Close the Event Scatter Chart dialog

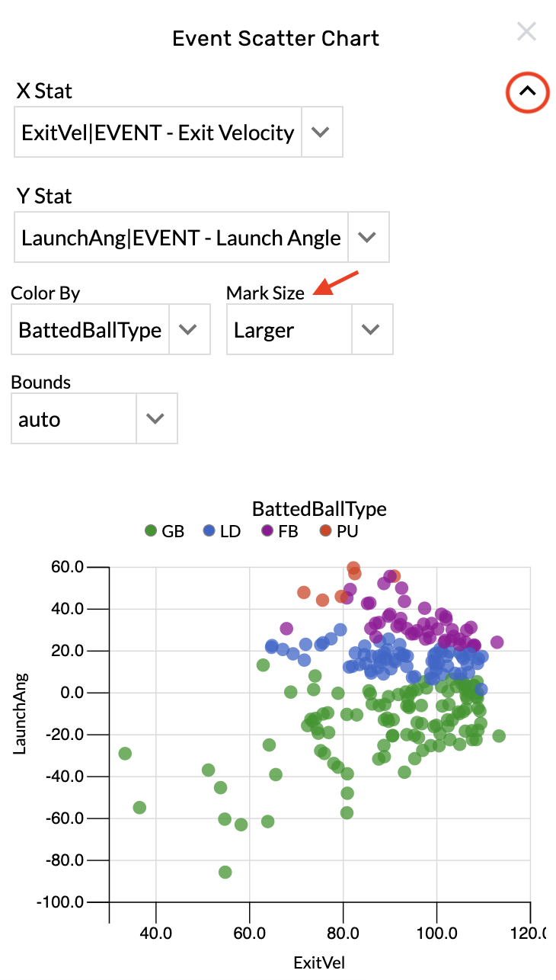(x=526, y=32)
